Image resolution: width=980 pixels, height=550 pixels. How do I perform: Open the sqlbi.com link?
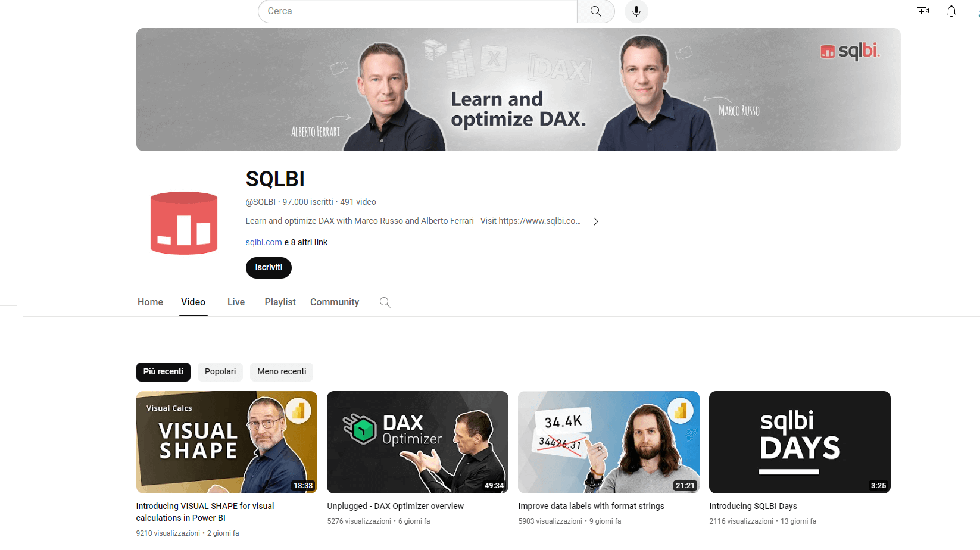click(264, 242)
